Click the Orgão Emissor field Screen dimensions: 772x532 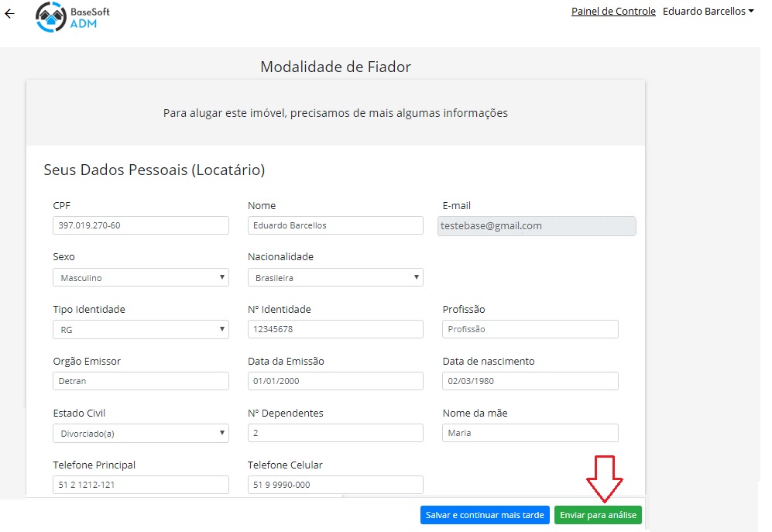pyautogui.click(x=141, y=381)
